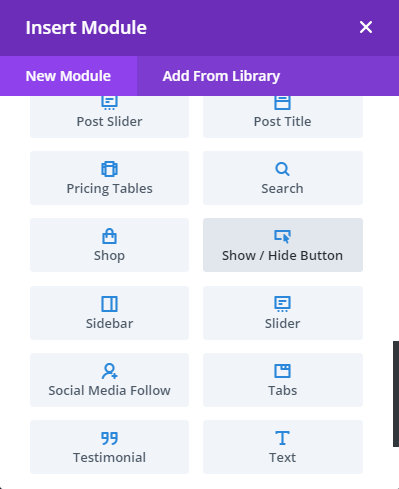399x489 pixels.
Task: Switch to the New Module tab
Action: pos(68,76)
